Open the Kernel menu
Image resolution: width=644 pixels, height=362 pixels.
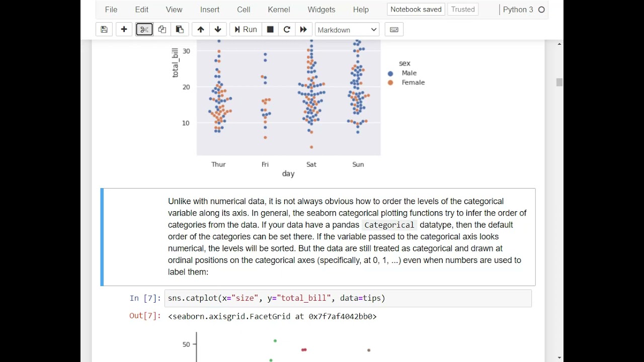279,10
